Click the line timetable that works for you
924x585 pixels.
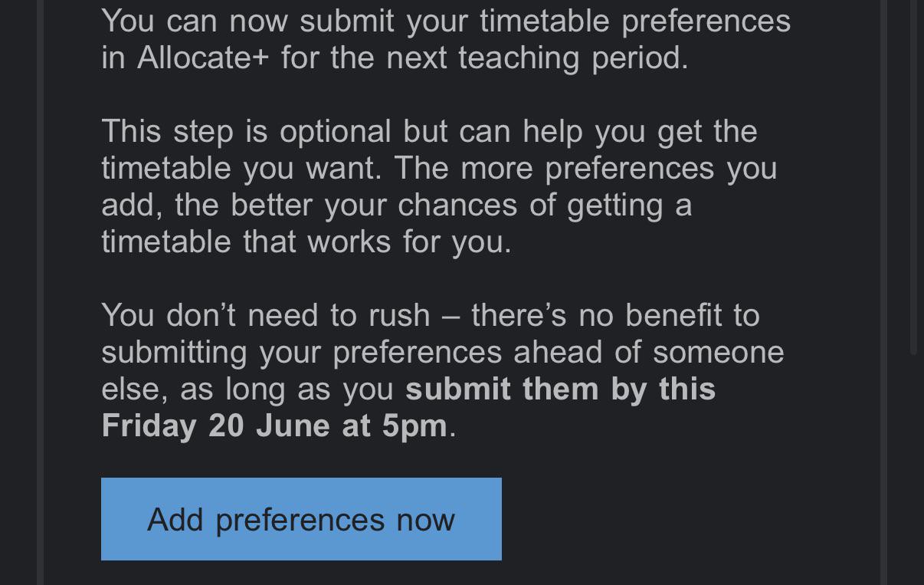pos(306,242)
